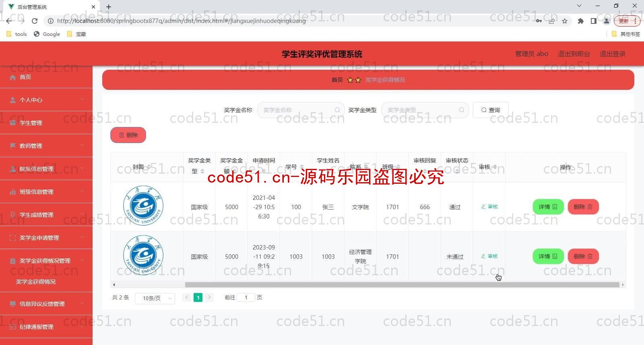This screenshot has width=644, height=345.
Task: Sort by the 审核 column
Action: [x=495, y=167]
